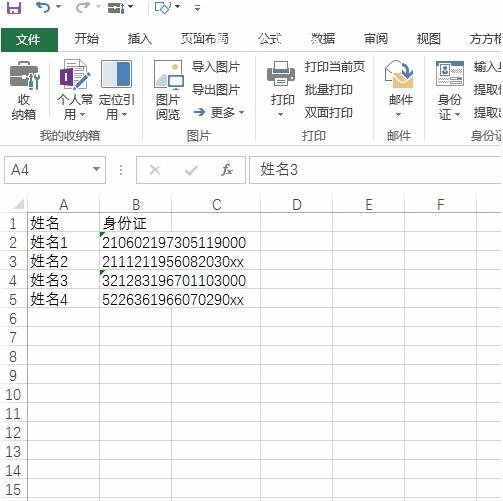Image resolution: width=503 pixels, height=501 pixels.
Task: Select column D header
Action: click(296, 204)
